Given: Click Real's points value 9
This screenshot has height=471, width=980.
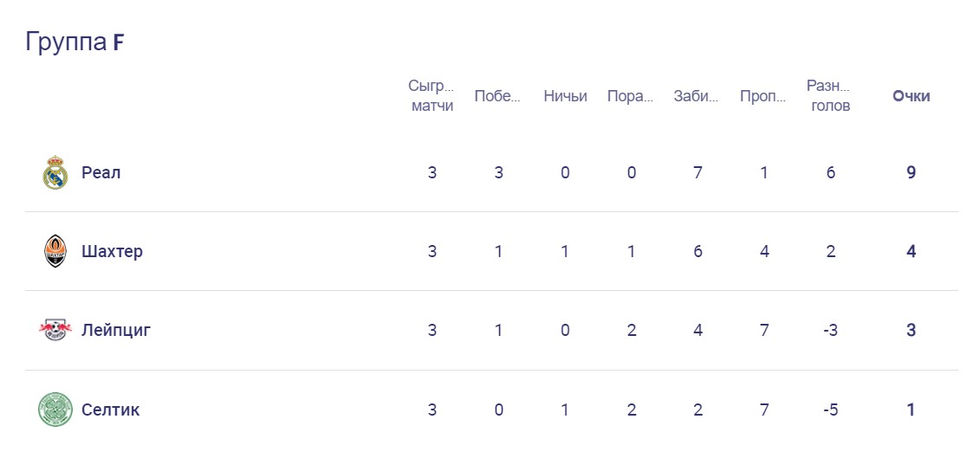Looking at the screenshot, I should point(911,172).
